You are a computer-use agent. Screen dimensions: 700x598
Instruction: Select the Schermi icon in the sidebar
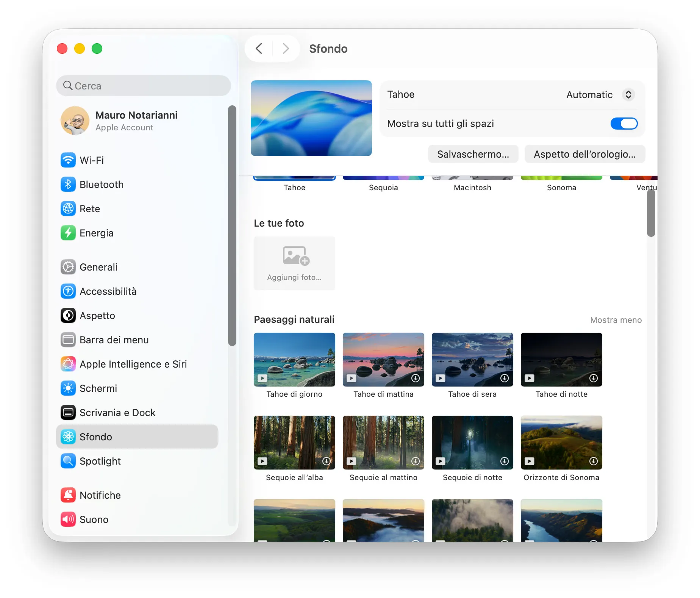pyautogui.click(x=68, y=388)
